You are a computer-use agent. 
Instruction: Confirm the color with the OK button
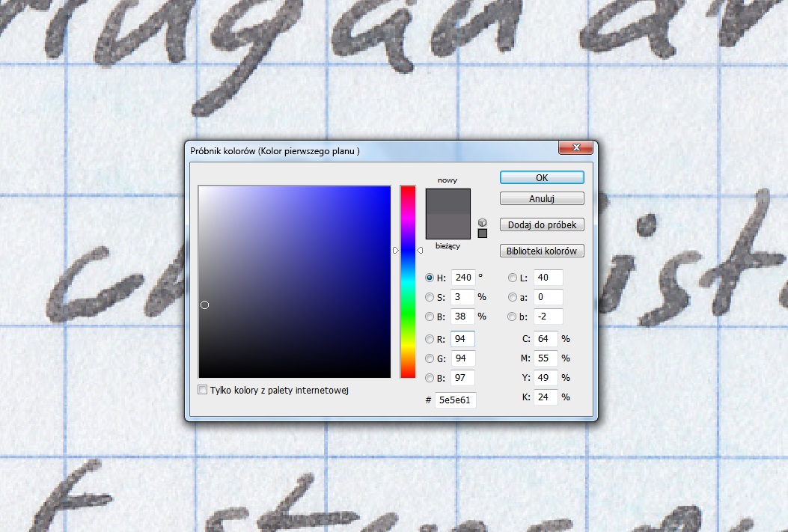point(542,177)
